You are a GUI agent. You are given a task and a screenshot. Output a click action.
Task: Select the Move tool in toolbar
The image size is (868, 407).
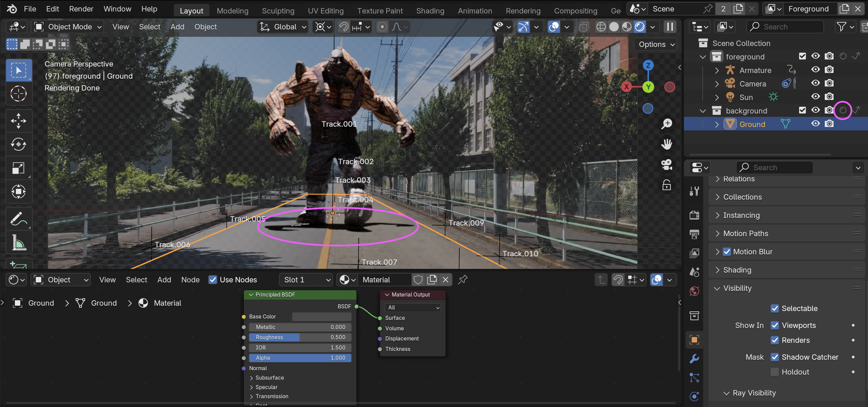coord(19,121)
